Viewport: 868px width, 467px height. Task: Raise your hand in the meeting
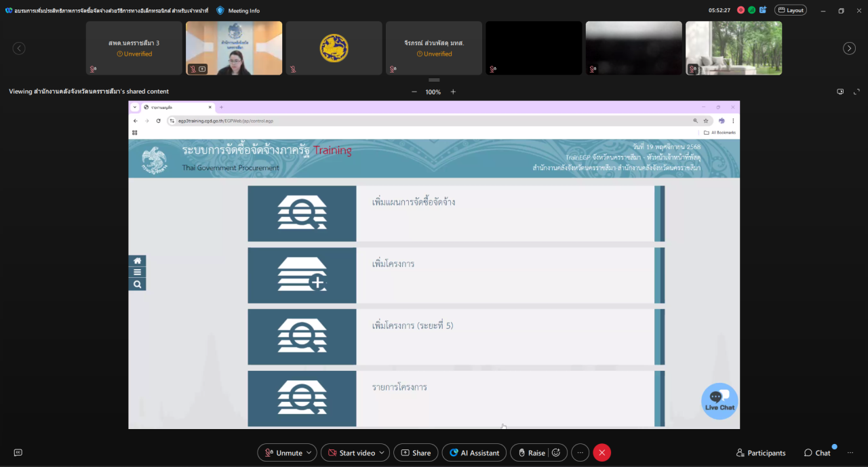(530, 453)
